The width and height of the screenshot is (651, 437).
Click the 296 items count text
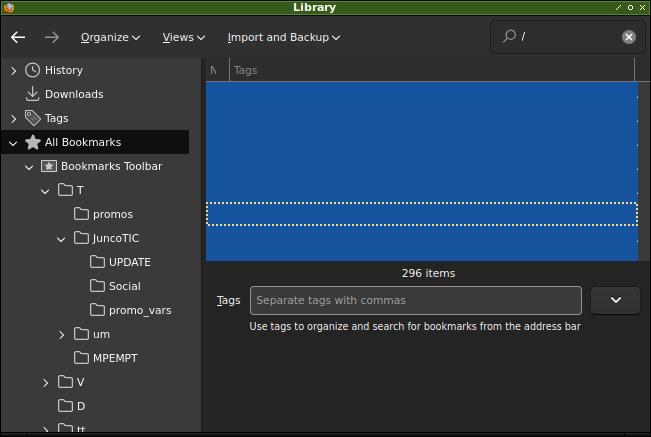click(x=428, y=273)
